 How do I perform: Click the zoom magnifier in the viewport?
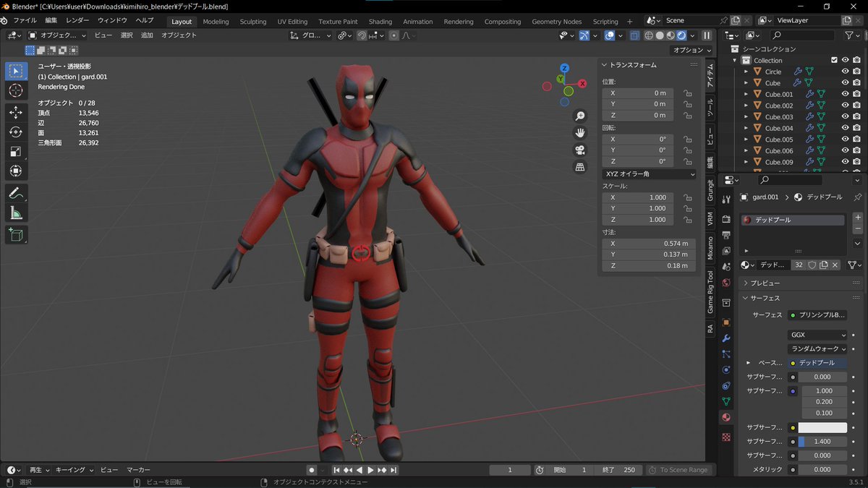(x=579, y=116)
